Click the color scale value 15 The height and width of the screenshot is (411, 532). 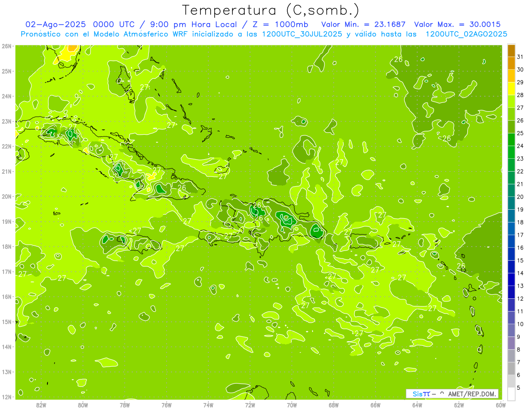pyautogui.click(x=520, y=260)
